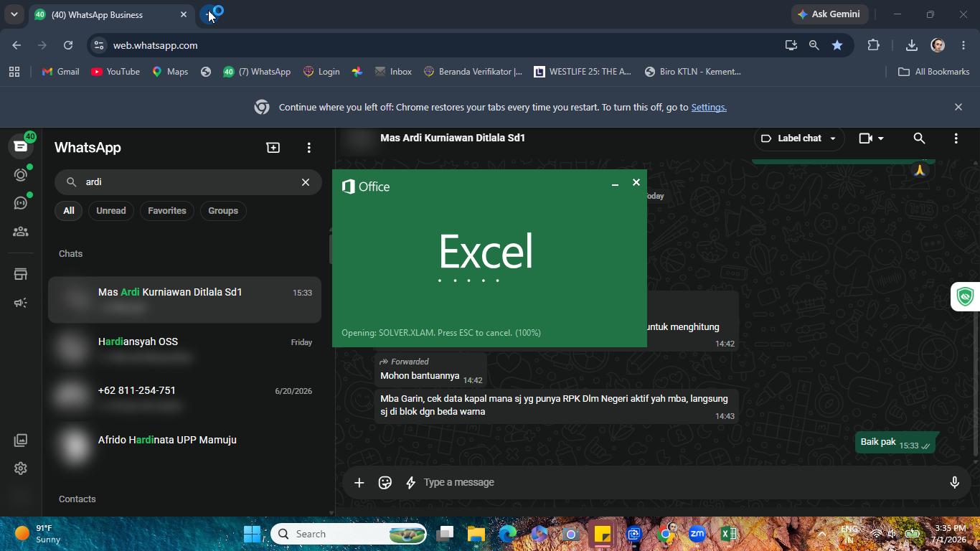The height and width of the screenshot is (551, 980).
Task: Close the Excel splash window
Action: pos(636,182)
